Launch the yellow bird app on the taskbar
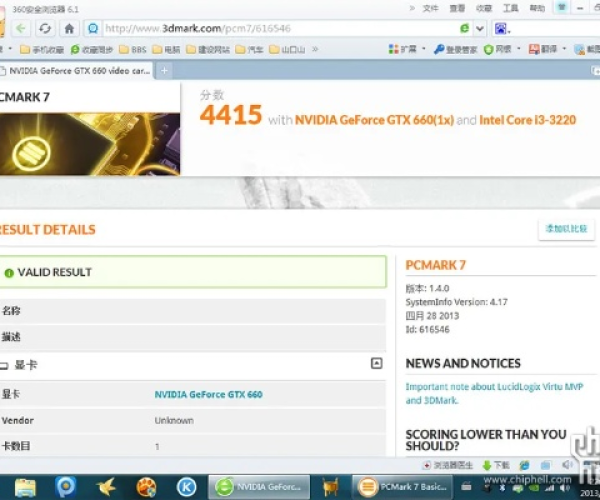Image resolution: width=600 pixels, height=500 pixels. [106, 487]
